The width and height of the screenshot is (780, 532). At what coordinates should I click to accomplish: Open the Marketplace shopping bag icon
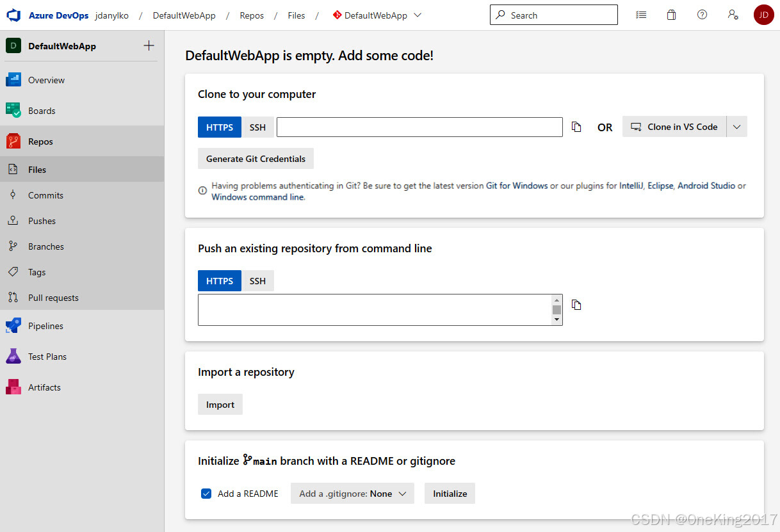[x=671, y=15]
